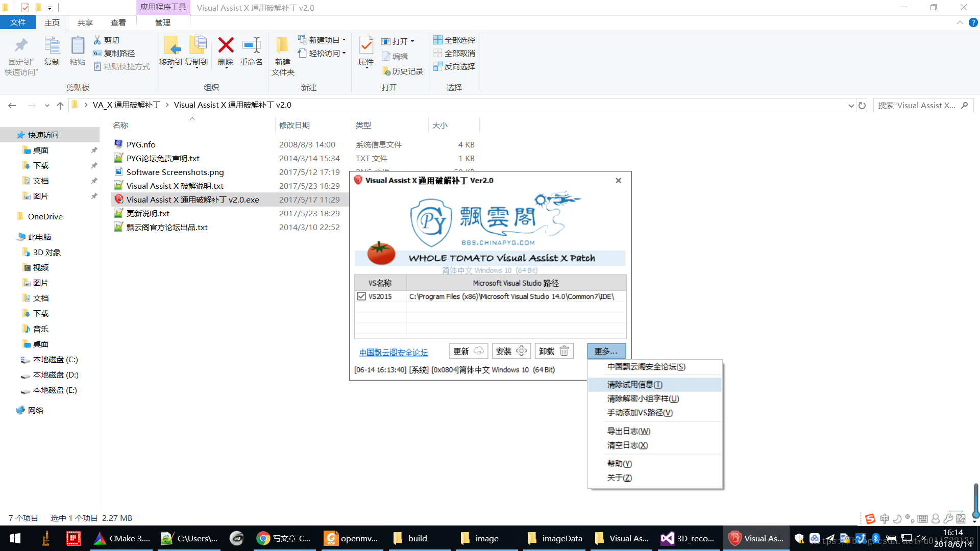This screenshot has width=980, height=551.
Task: Open the Properties dropdown arrow
Action: point(366,68)
